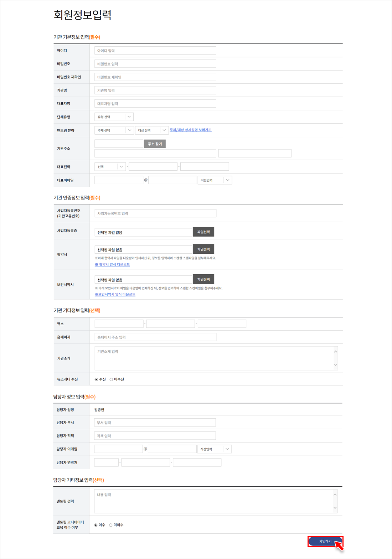The height and width of the screenshot is (559, 392).
Task: Choose 이수 radio for coordinator training
Action: pos(96,525)
